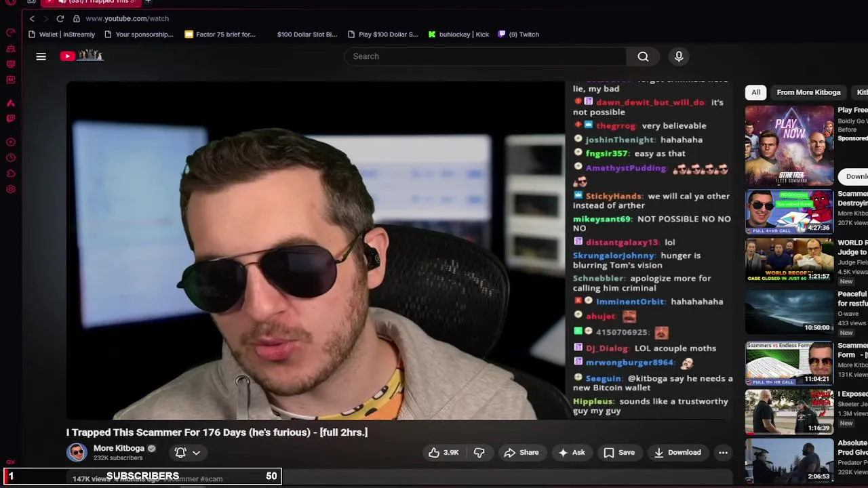Click the www.youtube.com/watch address bar
868x488 pixels.
click(x=127, y=18)
